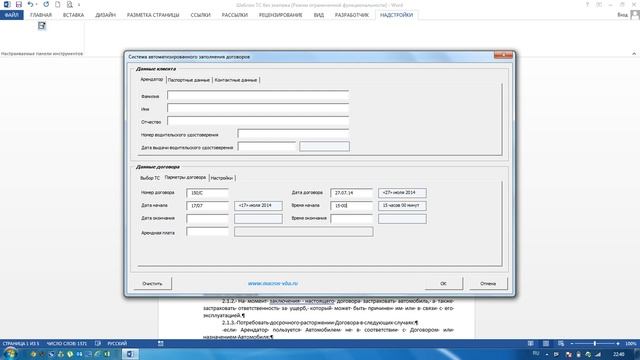Click the Отчество input field

258,121
